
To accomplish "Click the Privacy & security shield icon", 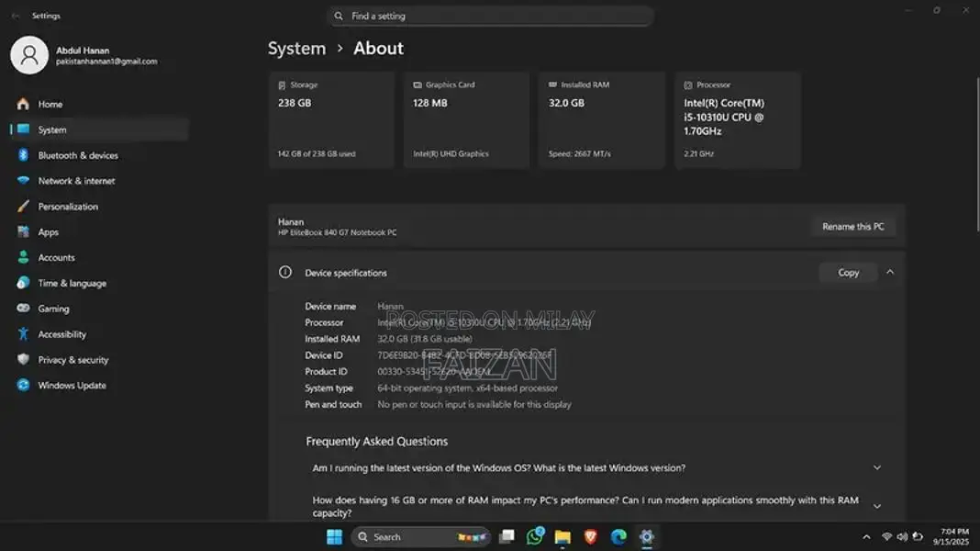I will tap(23, 360).
